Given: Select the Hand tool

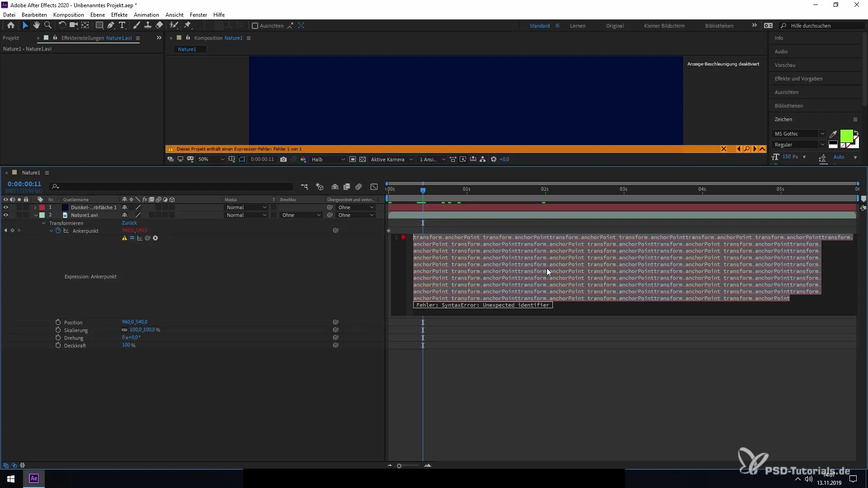Looking at the screenshot, I should click(37, 26).
